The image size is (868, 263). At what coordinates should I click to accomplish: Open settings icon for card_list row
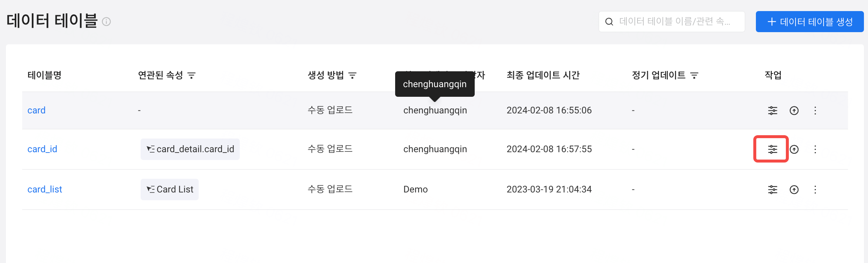[773, 189]
